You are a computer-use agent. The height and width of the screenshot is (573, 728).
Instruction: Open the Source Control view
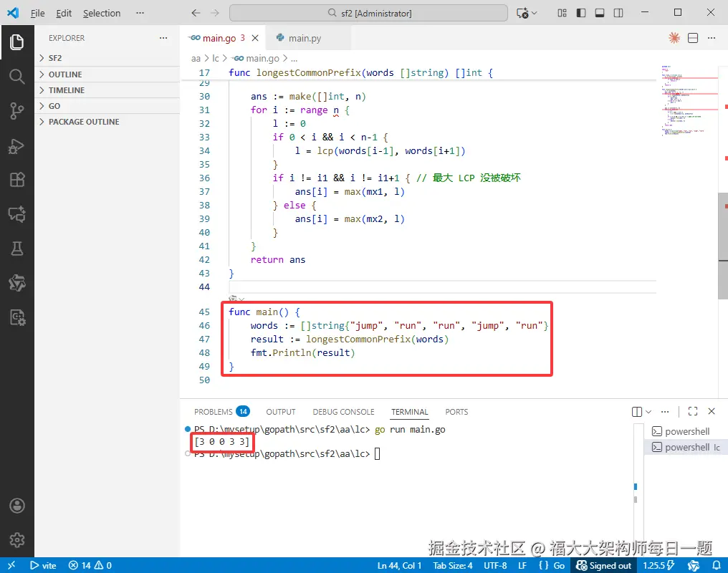(x=16, y=111)
